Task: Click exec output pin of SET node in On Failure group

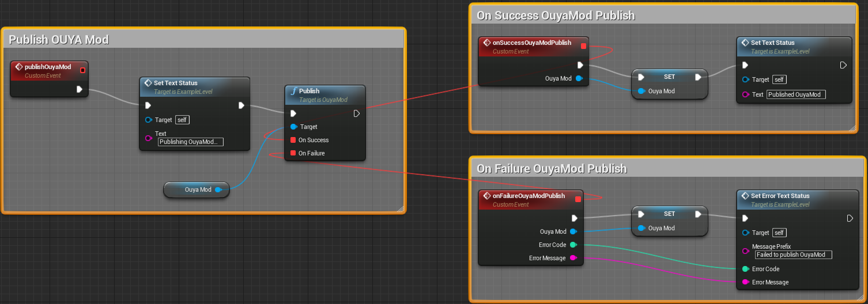Action: coord(698,214)
